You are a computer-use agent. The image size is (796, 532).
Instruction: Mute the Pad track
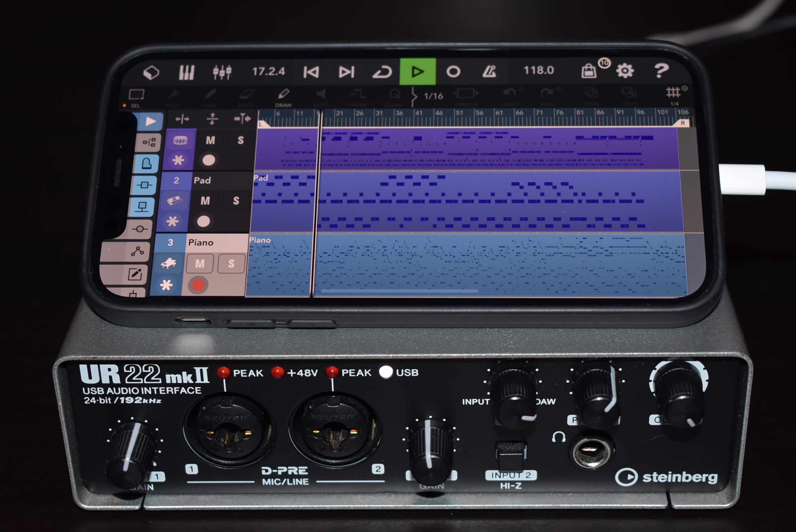tap(205, 201)
